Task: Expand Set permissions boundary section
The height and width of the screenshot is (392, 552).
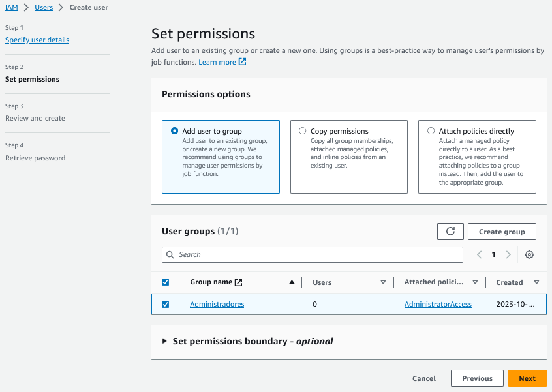Action: (x=164, y=341)
